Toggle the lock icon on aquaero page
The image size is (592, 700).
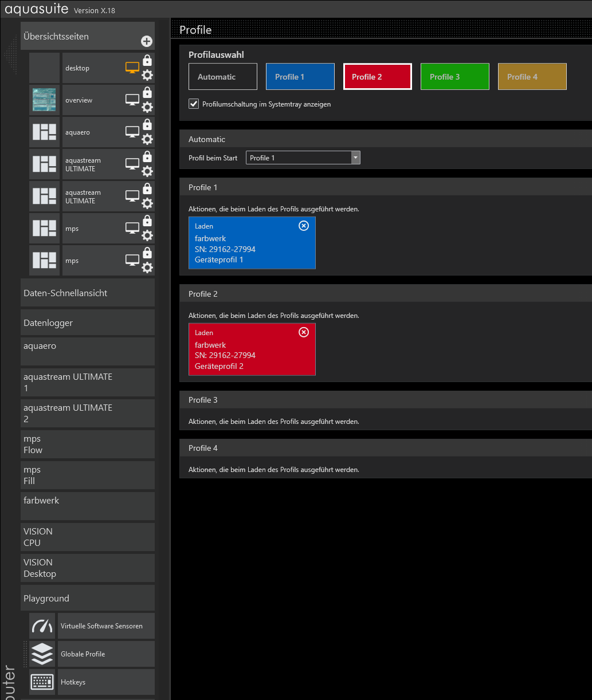pyautogui.click(x=147, y=124)
